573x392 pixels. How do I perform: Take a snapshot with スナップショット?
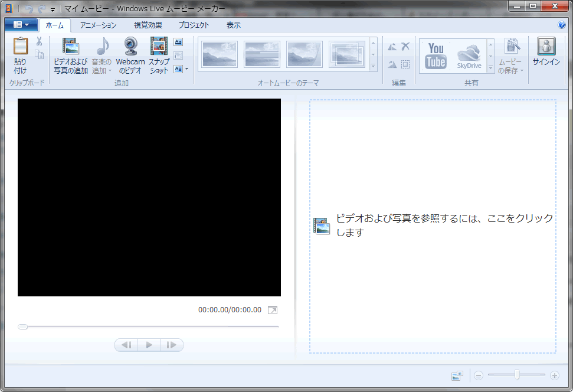159,47
